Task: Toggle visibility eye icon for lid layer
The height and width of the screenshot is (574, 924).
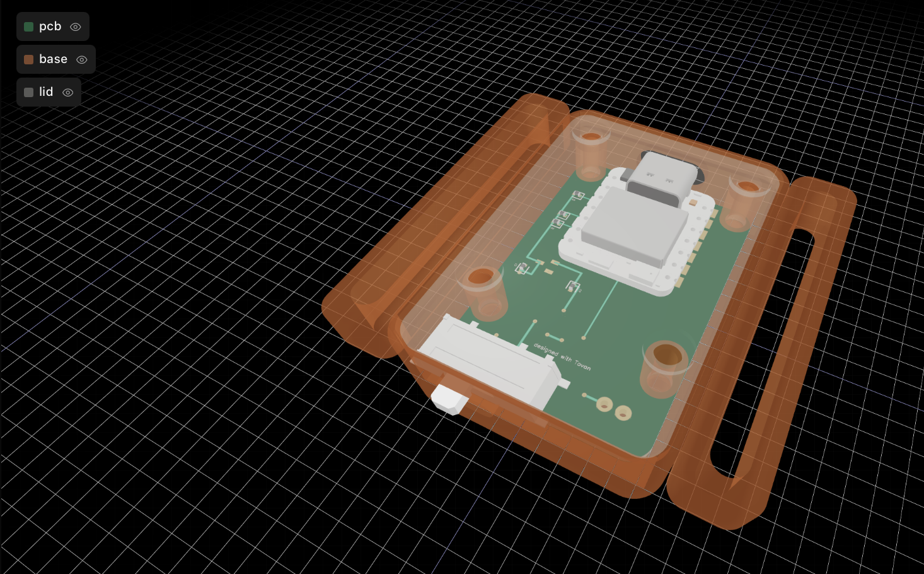Action: pos(68,93)
